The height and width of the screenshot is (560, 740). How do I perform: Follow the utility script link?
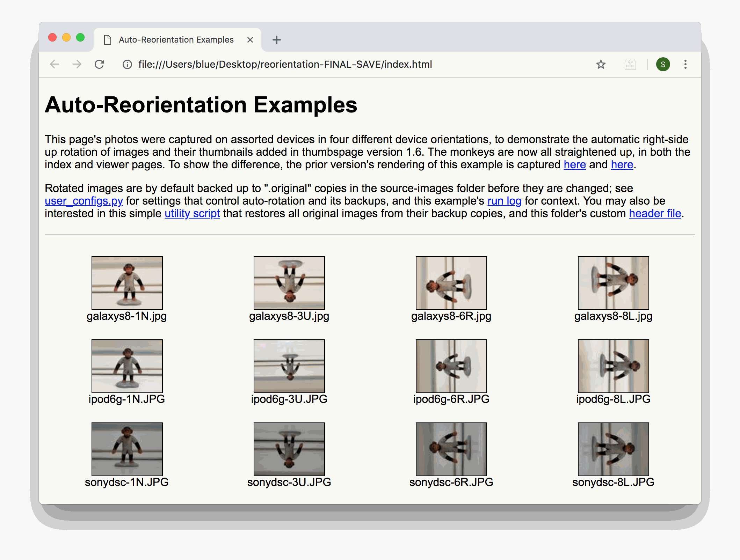coord(192,214)
